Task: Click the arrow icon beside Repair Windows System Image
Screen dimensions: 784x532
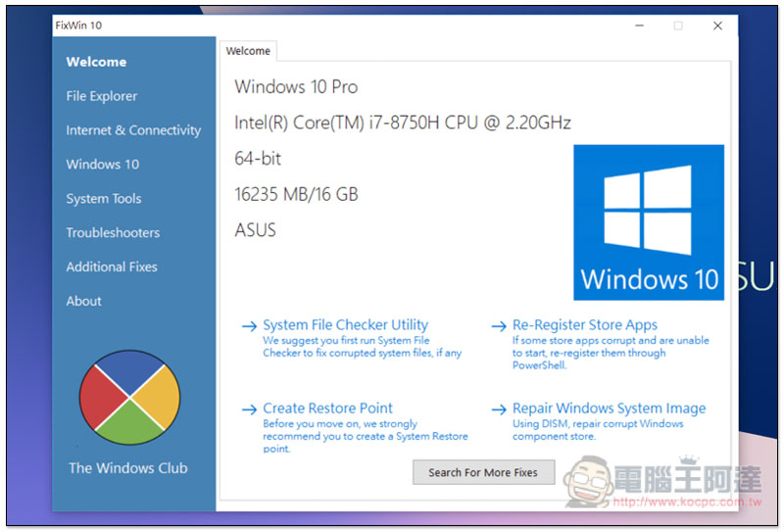Action: pos(499,410)
